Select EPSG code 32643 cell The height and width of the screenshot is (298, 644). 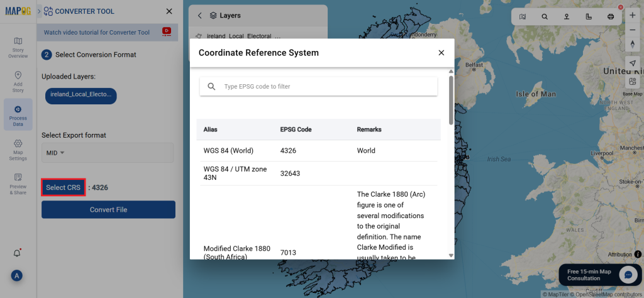[291, 174]
